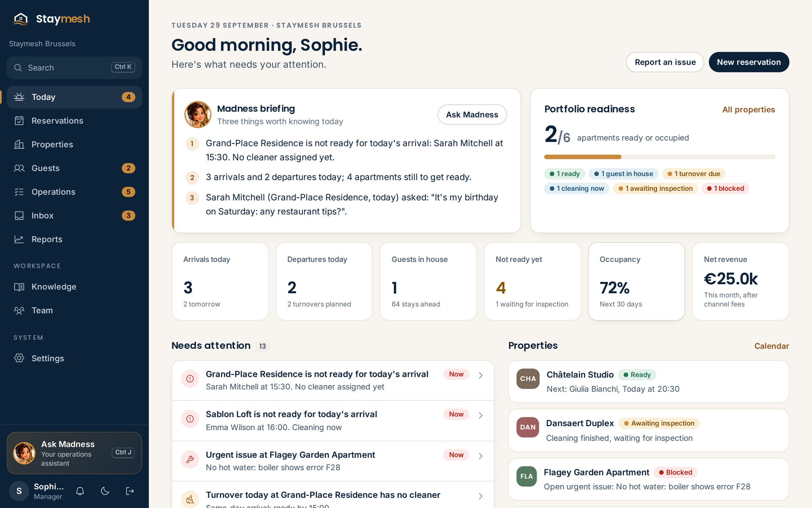Image resolution: width=812 pixels, height=508 pixels.
Task: Click the Ask Madness button in the briefing
Action: (x=472, y=114)
